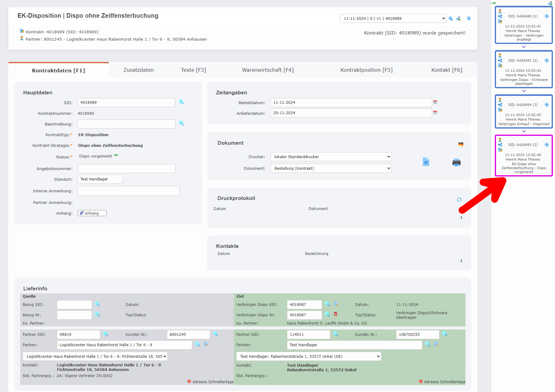Select the German flag icon in Dokument panel
The width and height of the screenshot is (555, 392).
(x=461, y=144)
